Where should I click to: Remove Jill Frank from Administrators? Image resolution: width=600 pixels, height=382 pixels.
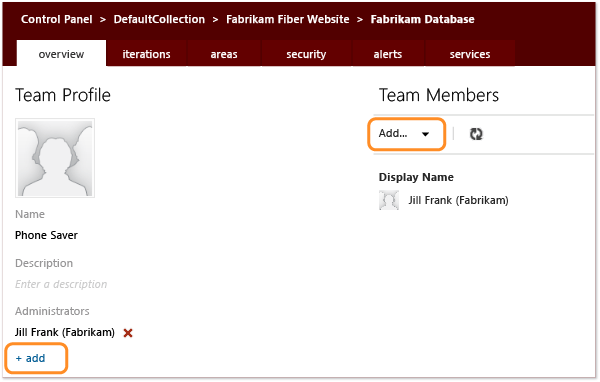(128, 333)
